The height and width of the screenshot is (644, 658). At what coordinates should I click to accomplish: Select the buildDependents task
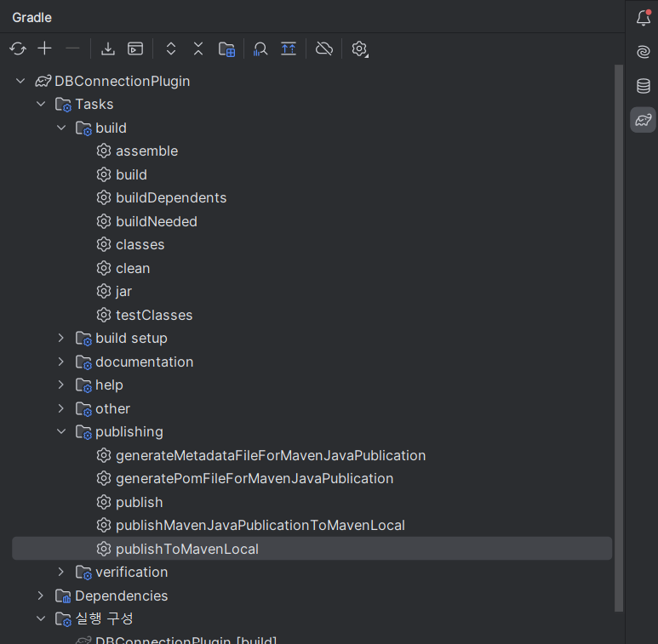coord(171,198)
